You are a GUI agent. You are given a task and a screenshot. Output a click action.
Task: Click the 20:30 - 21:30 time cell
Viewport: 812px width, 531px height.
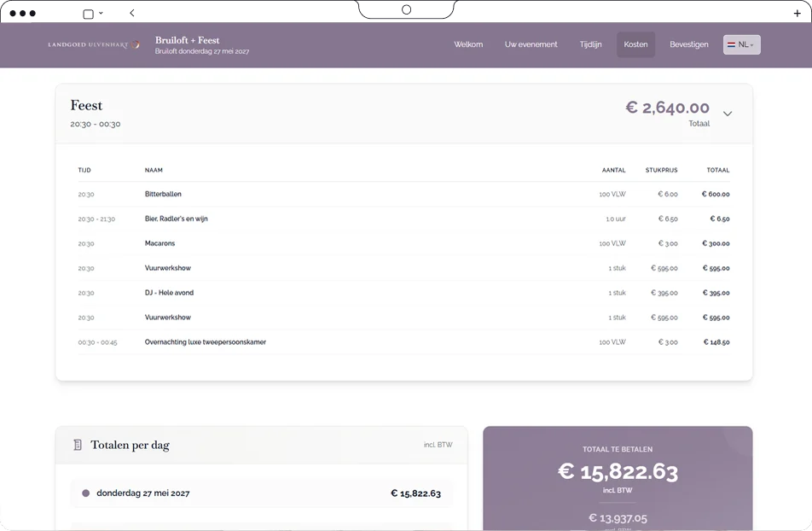click(97, 219)
